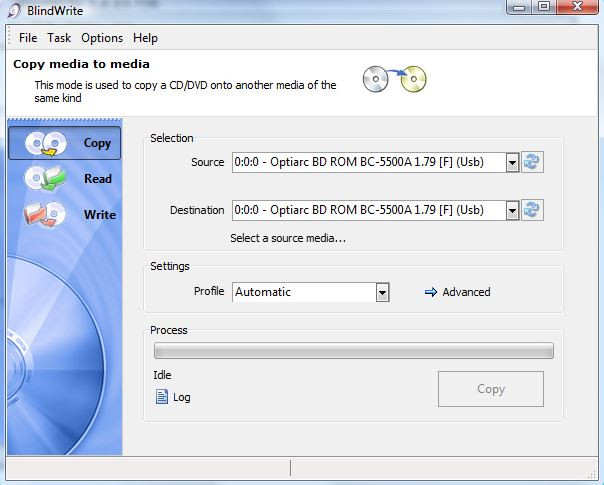Click the Log document icon
The height and width of the screenshot is (485, 604).
pyautogui.click(x=162, y=397)
